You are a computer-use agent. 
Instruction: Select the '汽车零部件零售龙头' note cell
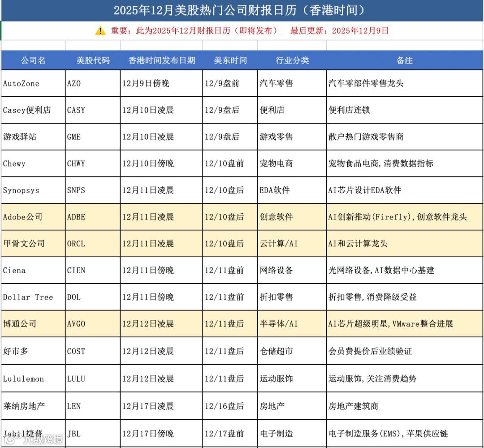(405, 83)
